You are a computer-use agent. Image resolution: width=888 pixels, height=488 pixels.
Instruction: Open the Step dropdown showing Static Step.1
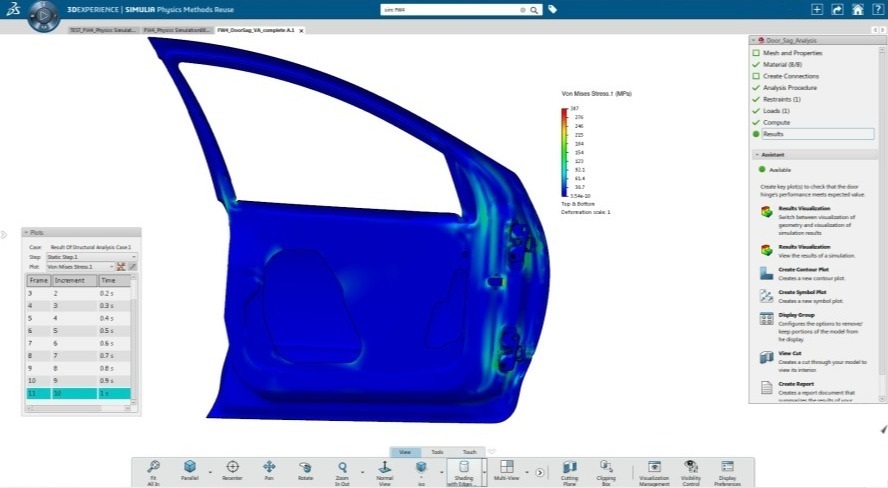click(92, 257)
